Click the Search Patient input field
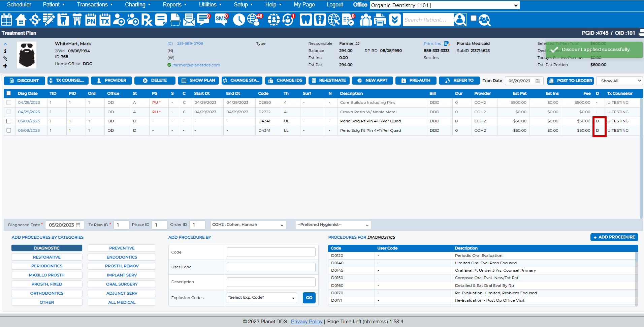Image resolution: width=644 pixels, height=327 pixels. coord(428,20)
